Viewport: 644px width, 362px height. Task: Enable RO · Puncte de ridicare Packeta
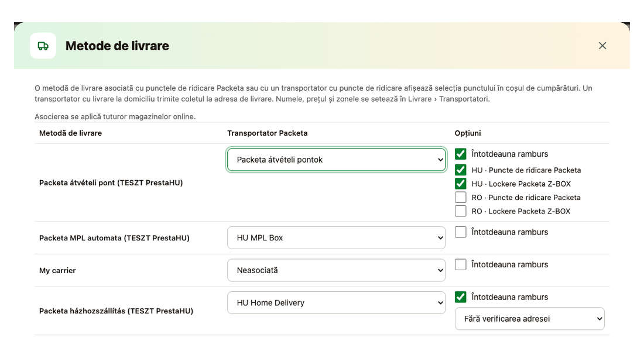460,198
